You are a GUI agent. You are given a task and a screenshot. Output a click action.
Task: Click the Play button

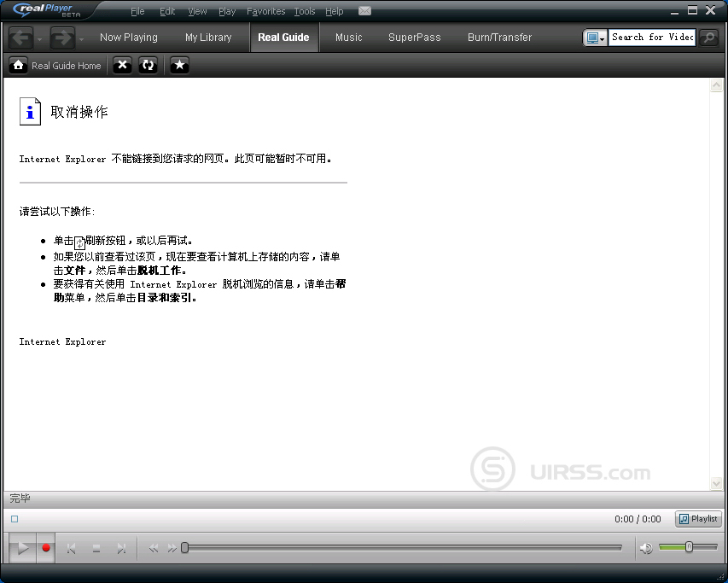[22, 548]
